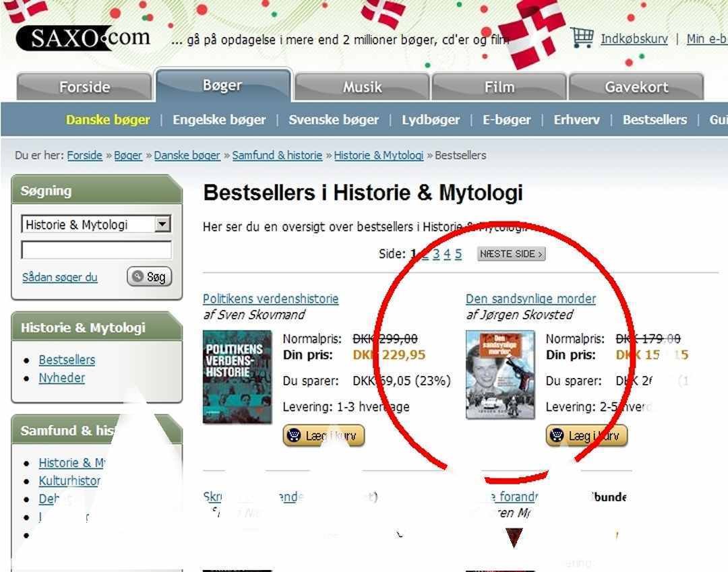728x572 pixels.
Task: Click the empty search text field
Action: click(x=96, y=250)
